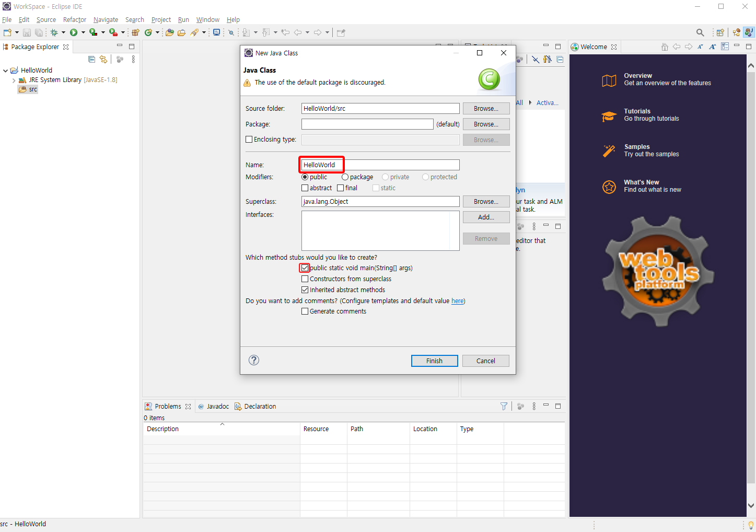Click the New Java Package toolbar icon
Screen dimensions: 756x532
click(135, 32)
